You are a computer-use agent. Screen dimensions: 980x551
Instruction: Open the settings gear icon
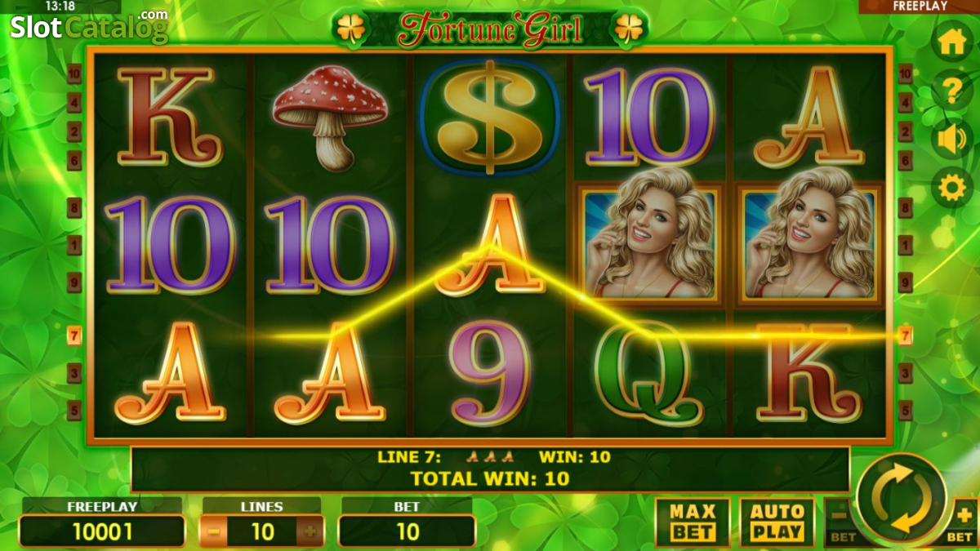(952, 189)
